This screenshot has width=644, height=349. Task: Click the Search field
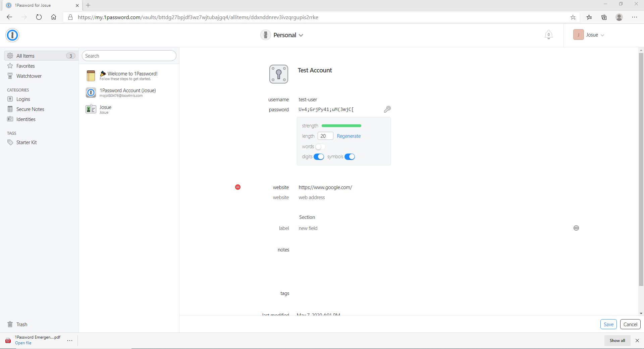pos(129,56)
